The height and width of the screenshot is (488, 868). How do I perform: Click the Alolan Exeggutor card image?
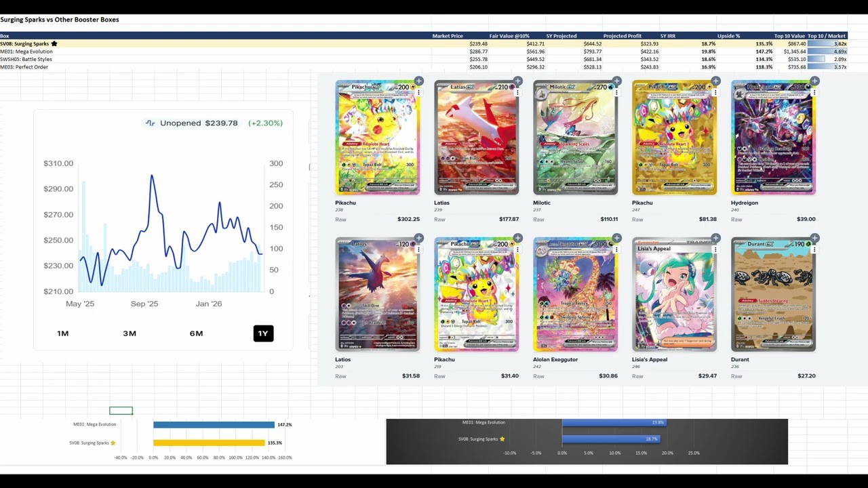point(575,294)
